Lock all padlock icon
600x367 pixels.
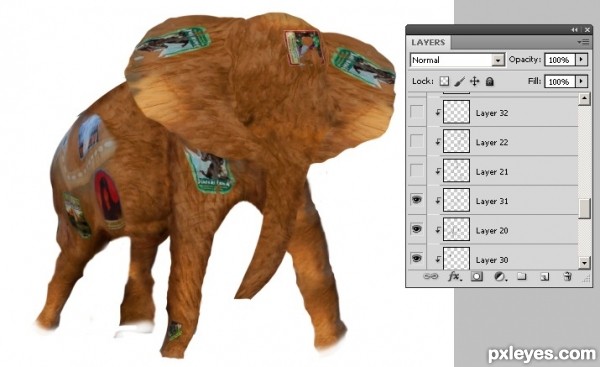tap(490, 81)
